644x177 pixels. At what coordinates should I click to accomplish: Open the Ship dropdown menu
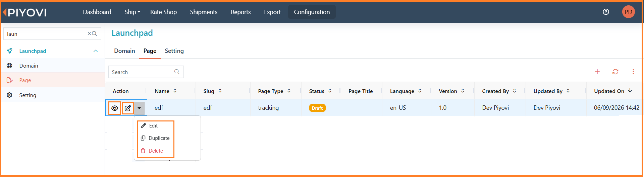pyautogui.click(x=132, y=12)
